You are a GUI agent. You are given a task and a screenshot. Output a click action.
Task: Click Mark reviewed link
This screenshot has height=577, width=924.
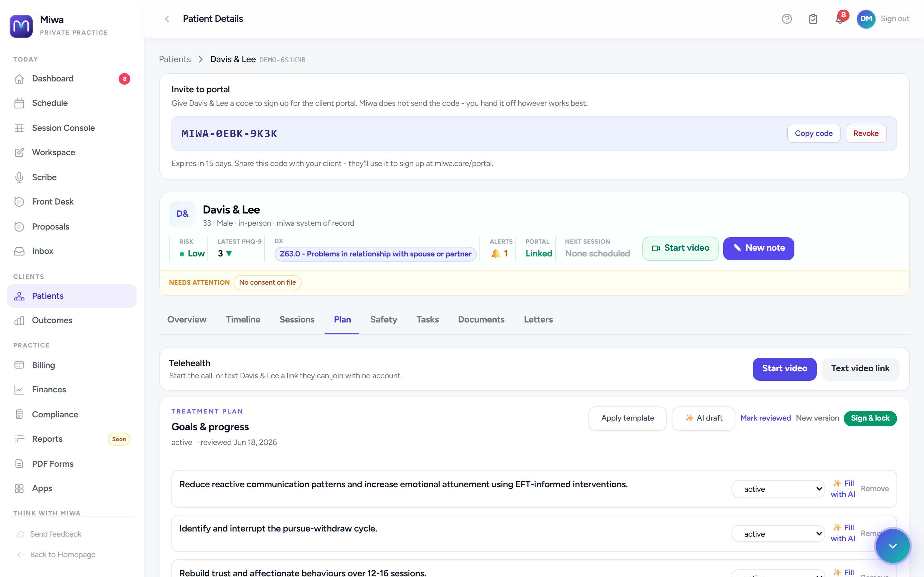[x=765, y=418]
